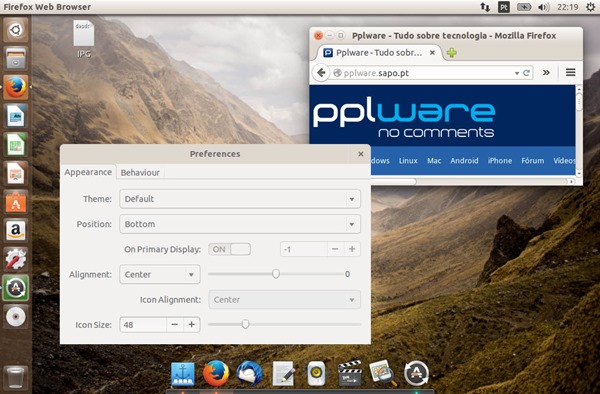Image resolution: width=600 pixels, height=394 pixels.
Task: Increase Icon Size with plus button
Action: 191,325
